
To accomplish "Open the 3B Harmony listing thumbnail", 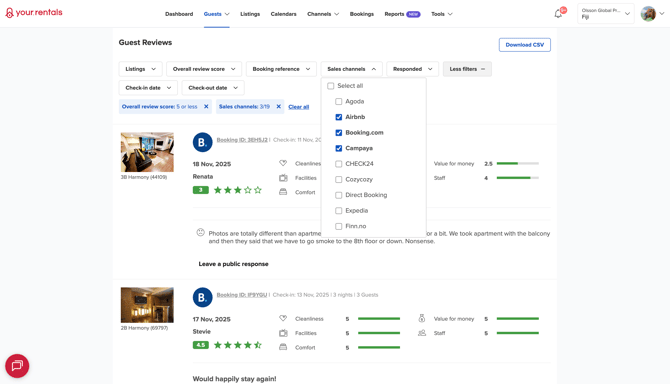I will [147, 152].
